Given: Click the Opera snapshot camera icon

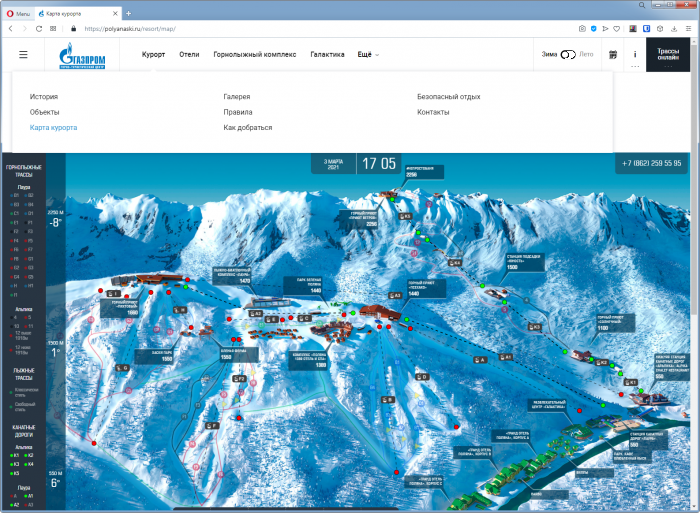Looking at the screenshot, I should pyautogui.click(x=582, y=29).
